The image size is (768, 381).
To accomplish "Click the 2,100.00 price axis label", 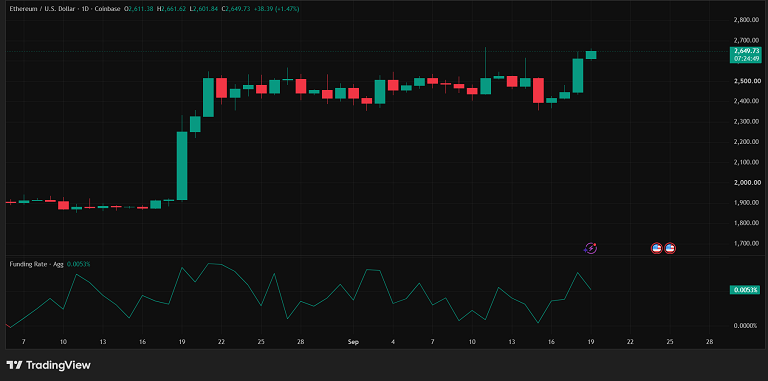I will (746, 162).
